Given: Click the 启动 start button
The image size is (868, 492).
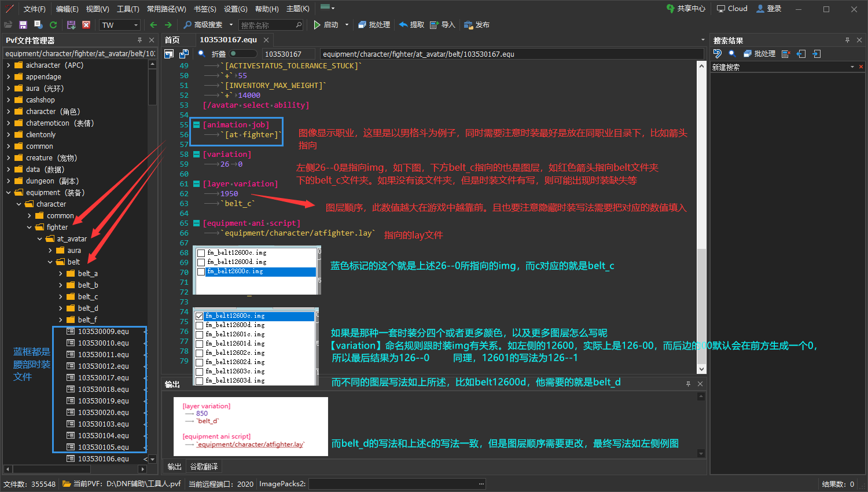Looking at the screenshot, I should (326, 25).
